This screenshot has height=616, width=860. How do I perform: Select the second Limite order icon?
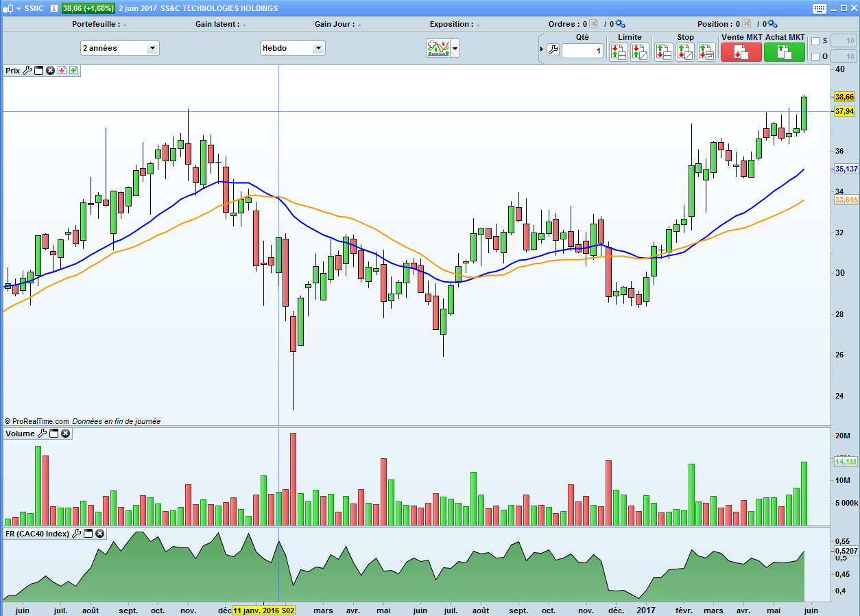(x=639, y=51)
